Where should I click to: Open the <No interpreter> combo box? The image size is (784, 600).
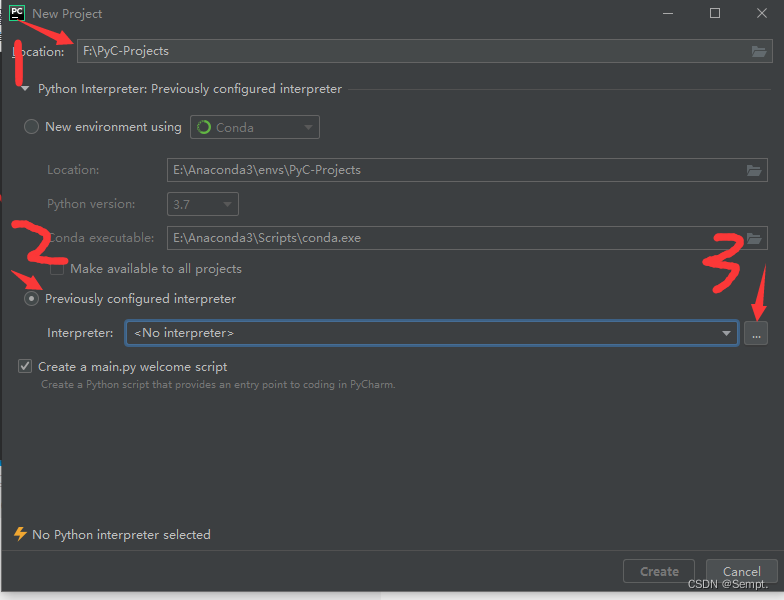[x=432, y=333]
